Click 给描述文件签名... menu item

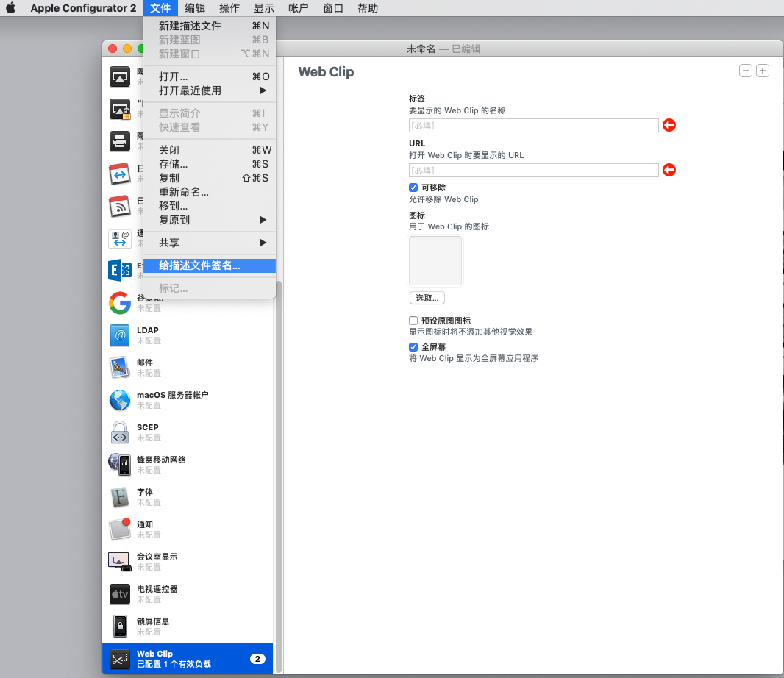pos(210,265)
